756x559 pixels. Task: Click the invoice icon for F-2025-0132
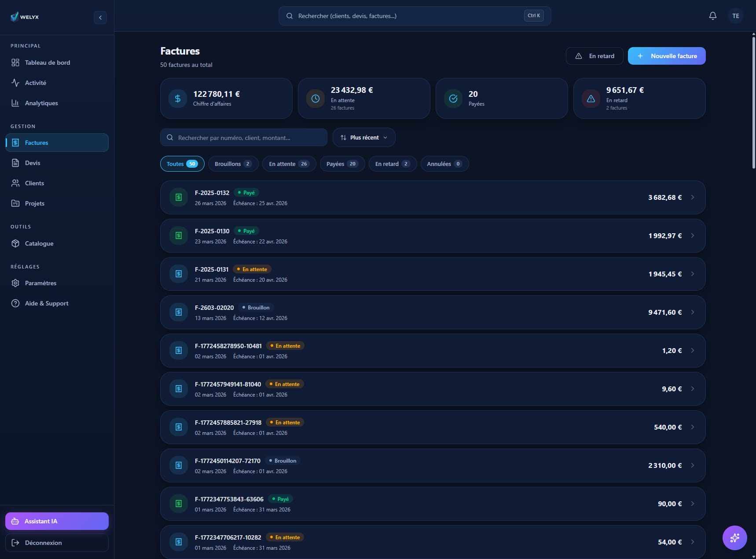(179, 198)
